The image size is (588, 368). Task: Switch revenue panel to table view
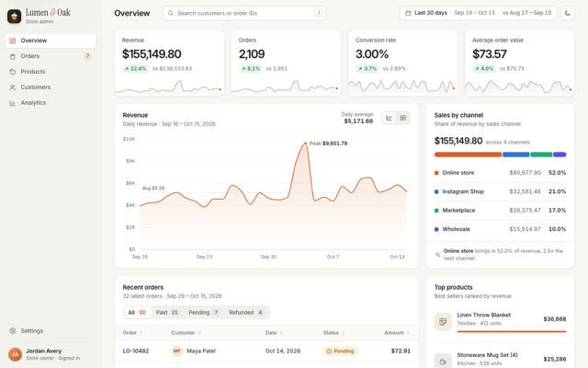click(403, 118)
